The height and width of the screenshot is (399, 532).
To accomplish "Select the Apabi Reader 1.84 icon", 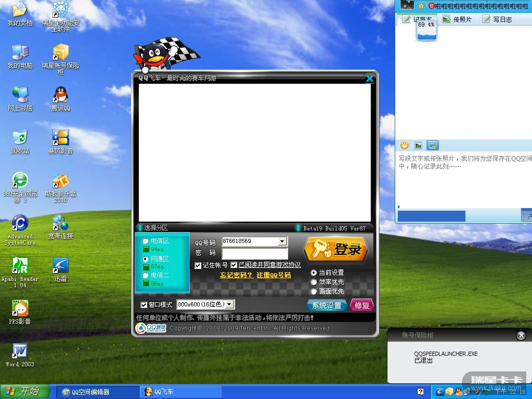I will coord(20,273).
